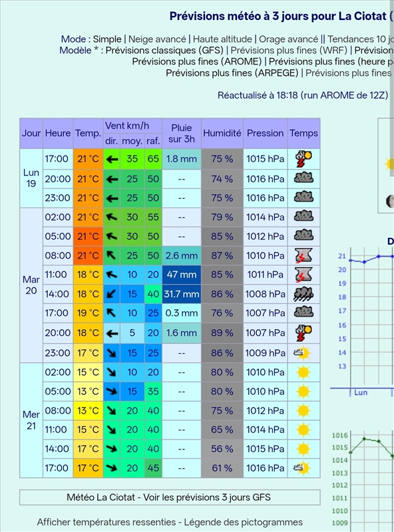Click the partly sunny icon at Mar 23:00
The height and width of the screenshot is (532, 394).
pos(302,353)
